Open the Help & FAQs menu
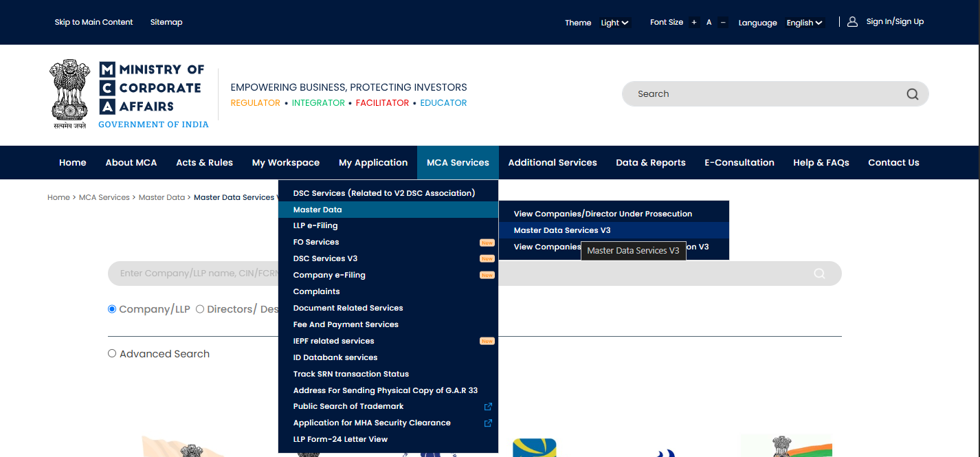980x457 pixels. tap(821, 163)
